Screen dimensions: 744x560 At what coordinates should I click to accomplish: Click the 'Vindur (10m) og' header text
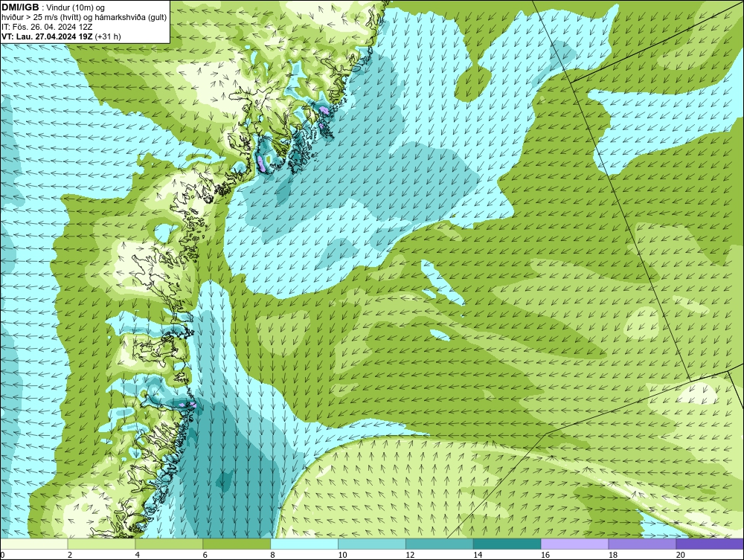coord(76,8)
